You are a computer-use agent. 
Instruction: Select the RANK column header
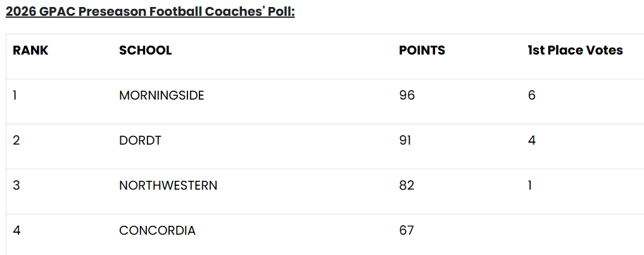30,50
